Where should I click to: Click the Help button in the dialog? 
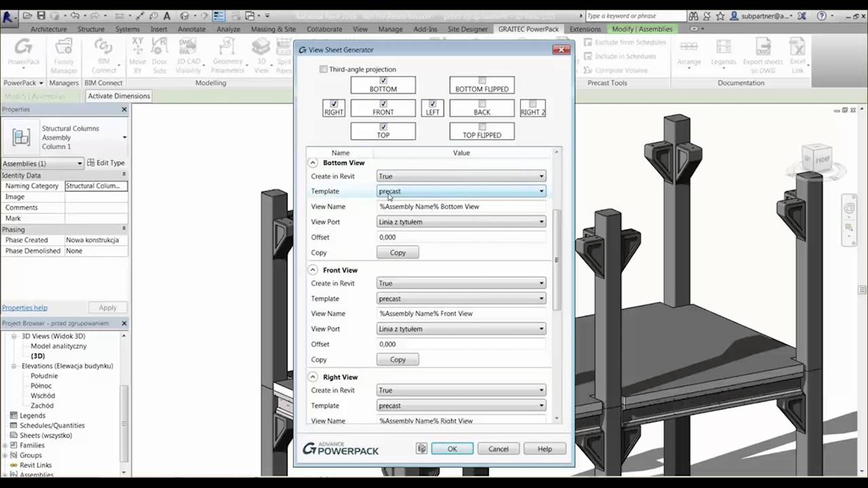point(545,449)
